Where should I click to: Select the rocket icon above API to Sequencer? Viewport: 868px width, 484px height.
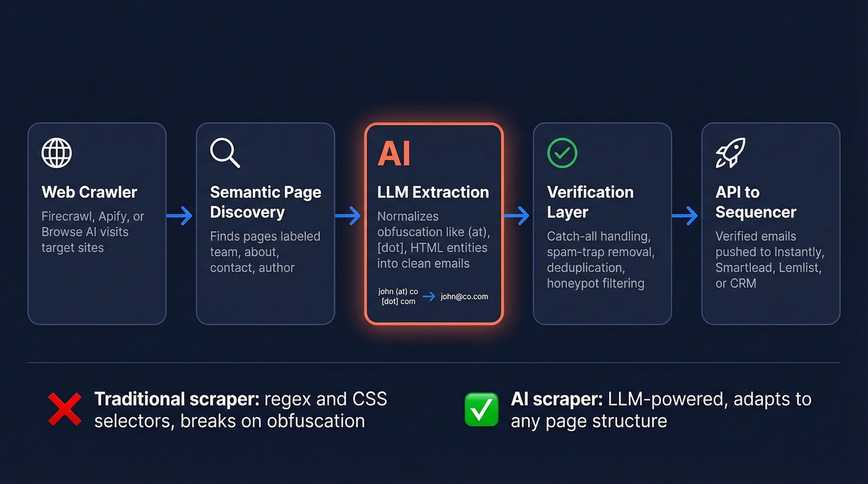pos(730,152)
